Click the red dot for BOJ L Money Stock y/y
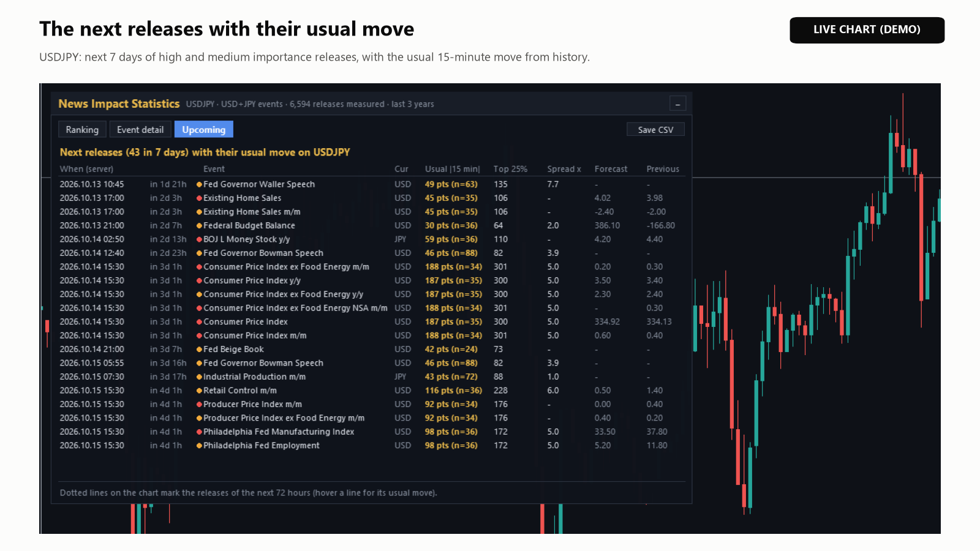 199,239
